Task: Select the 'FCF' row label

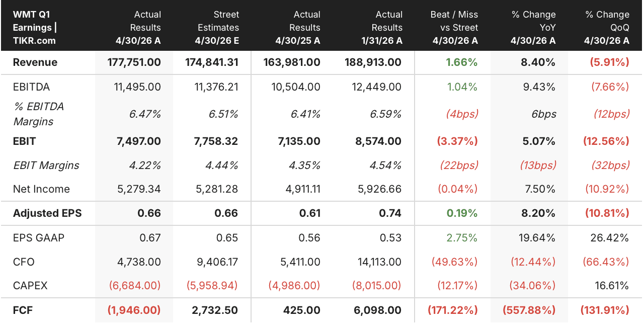Action: tap(23, 310)
